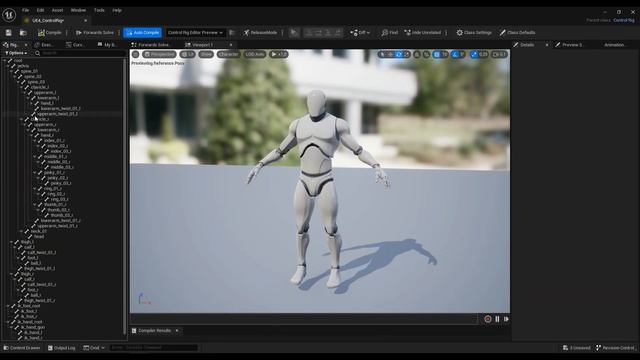Open Class Settings
This screenshot has height=360, width=640.
point(473,33)
